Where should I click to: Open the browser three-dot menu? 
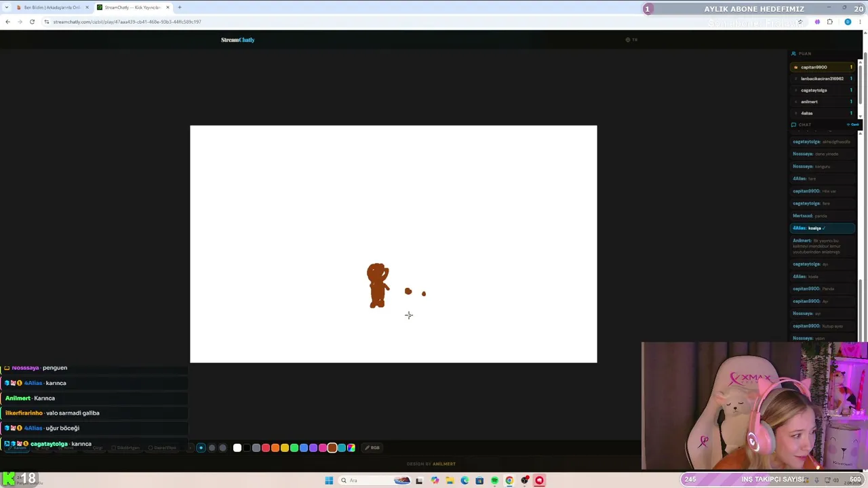pyautogui.click(x=861, y=22)
